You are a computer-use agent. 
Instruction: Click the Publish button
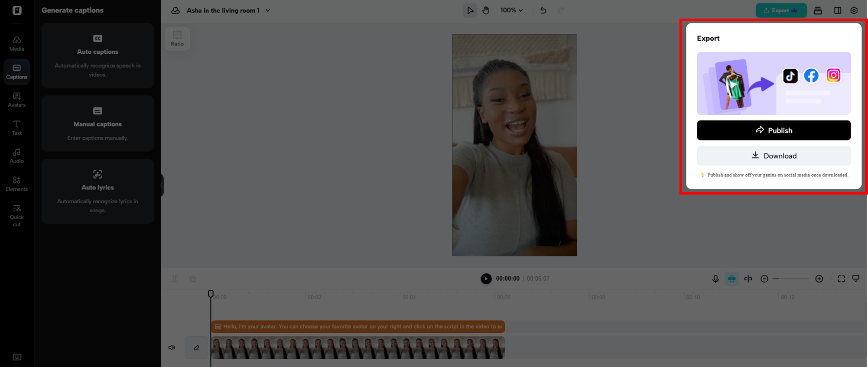point(774,130)
